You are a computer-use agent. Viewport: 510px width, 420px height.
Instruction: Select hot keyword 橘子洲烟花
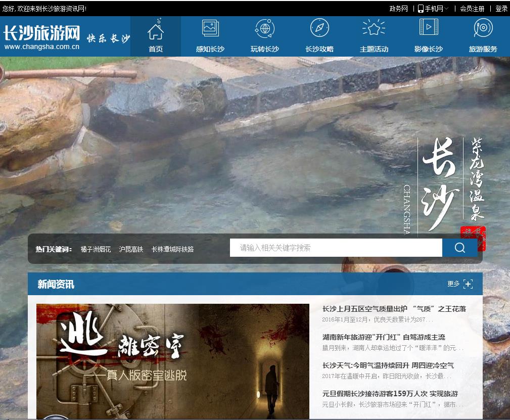click(x=96, y=249)
